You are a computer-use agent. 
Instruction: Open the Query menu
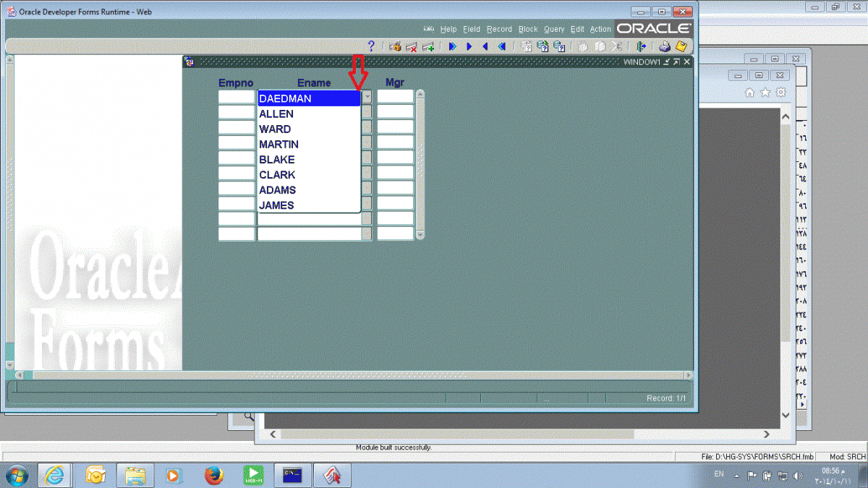tap(554, 29)
